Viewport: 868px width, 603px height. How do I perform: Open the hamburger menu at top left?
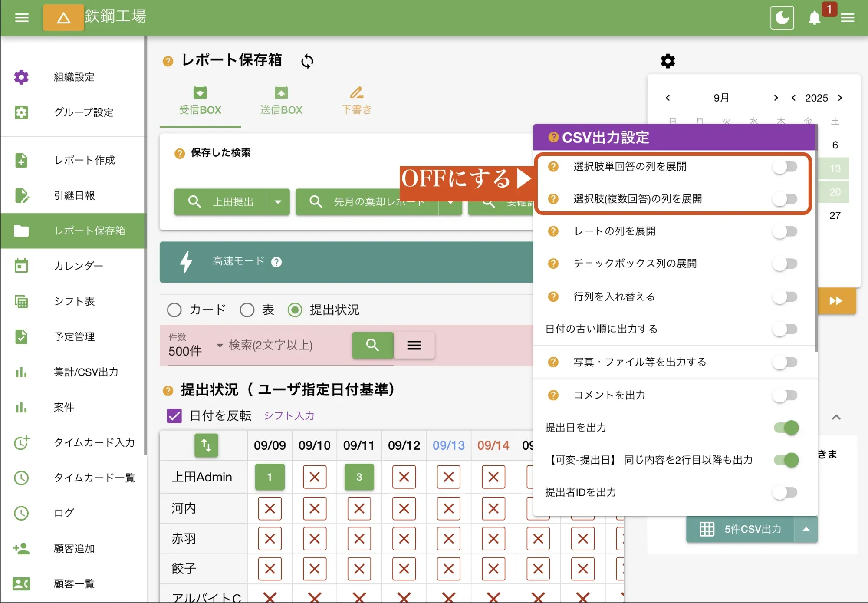[x=21, y=17]
